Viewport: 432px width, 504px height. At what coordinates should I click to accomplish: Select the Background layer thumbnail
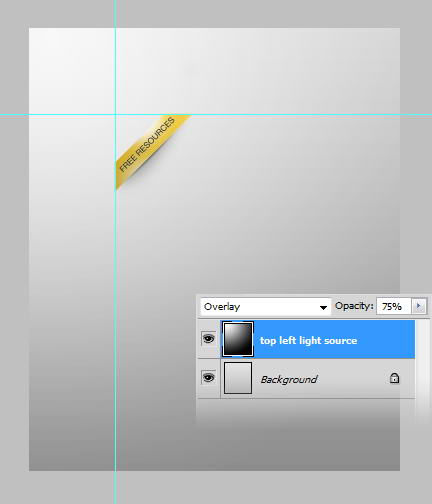(x=238, y=378)
